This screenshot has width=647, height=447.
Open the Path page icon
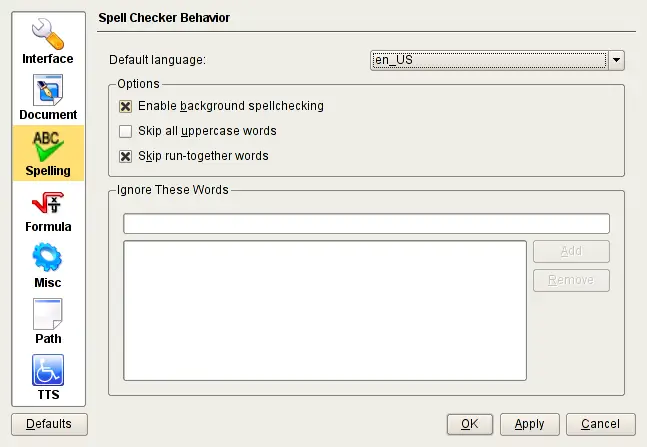click(x=48, y=314)
